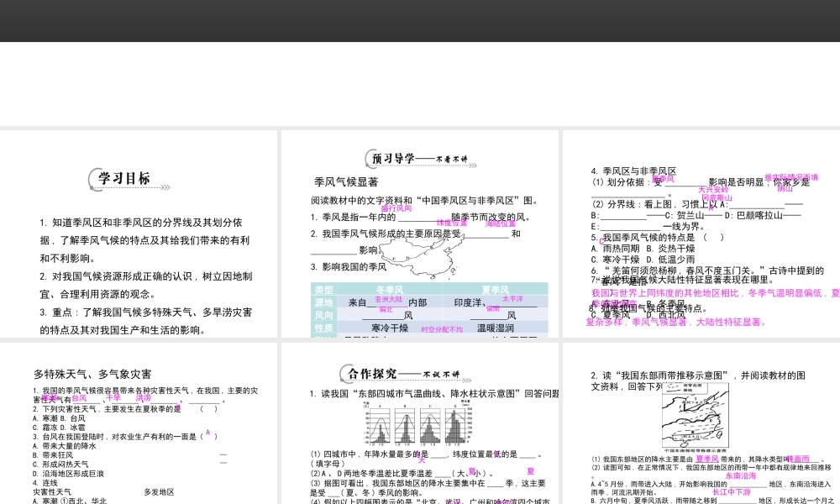Click the 夏季风 table header cell

point(496,290)
